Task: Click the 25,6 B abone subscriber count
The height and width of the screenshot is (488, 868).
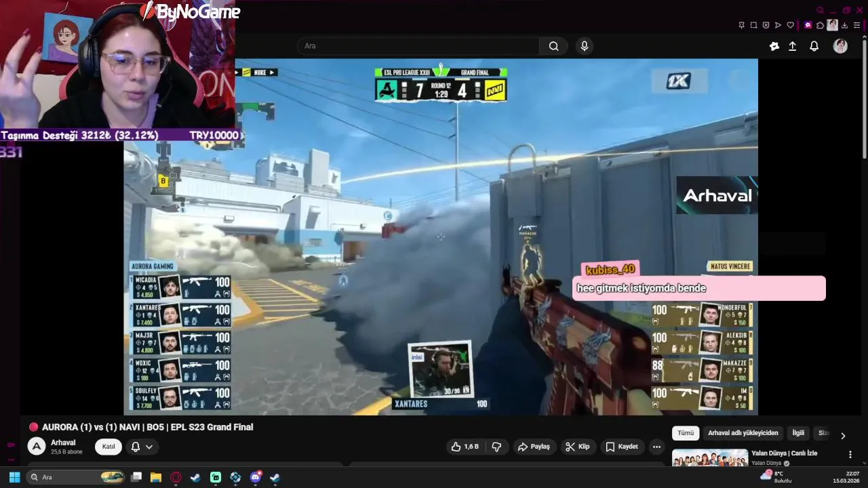Action: (x=66, y=452)
